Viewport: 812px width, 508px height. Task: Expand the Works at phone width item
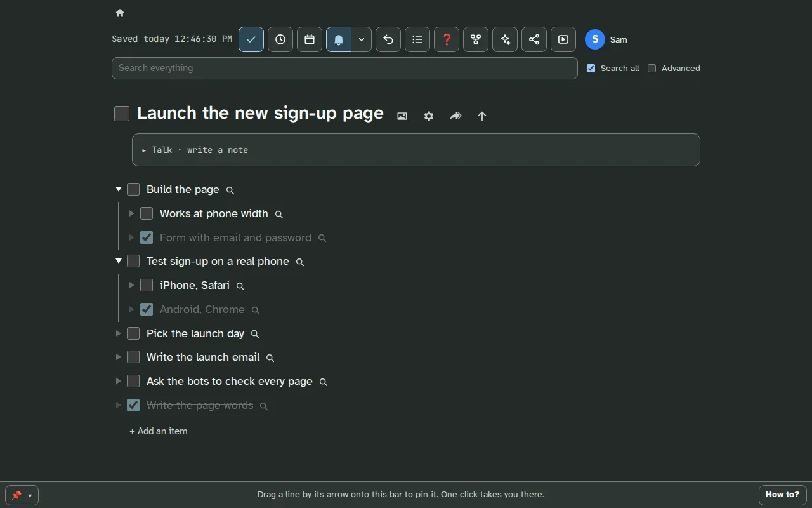[x=131, y=213]
